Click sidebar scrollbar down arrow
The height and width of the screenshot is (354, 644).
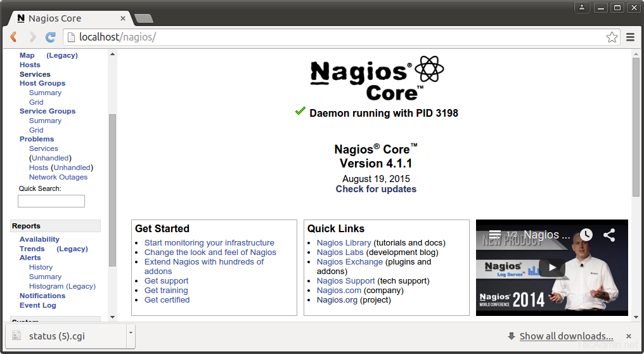(x=113, y=317)
